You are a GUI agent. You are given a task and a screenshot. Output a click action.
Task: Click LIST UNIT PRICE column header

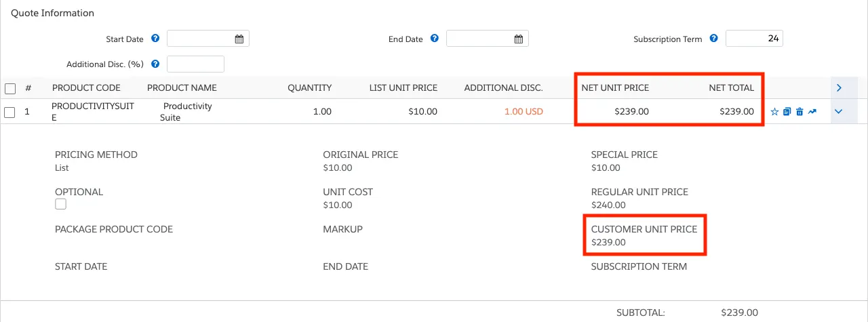tap(403, 88)
